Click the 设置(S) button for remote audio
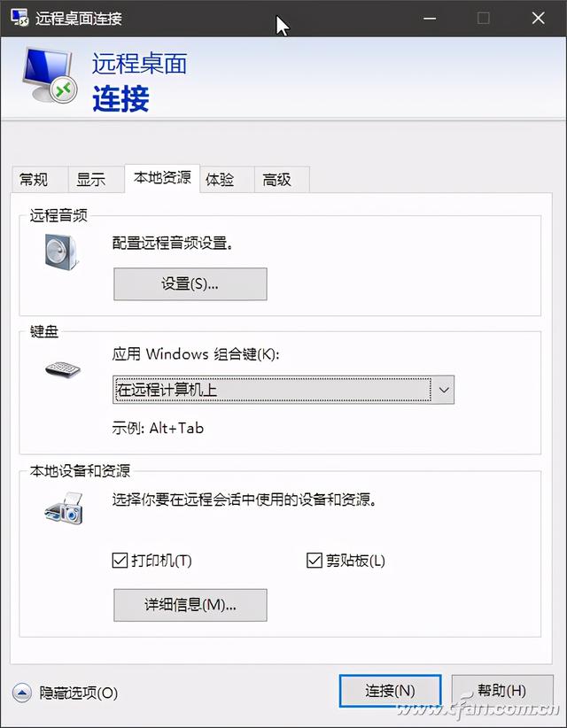Viewport: 567px width, 728px height. click(x=190, y=283)
